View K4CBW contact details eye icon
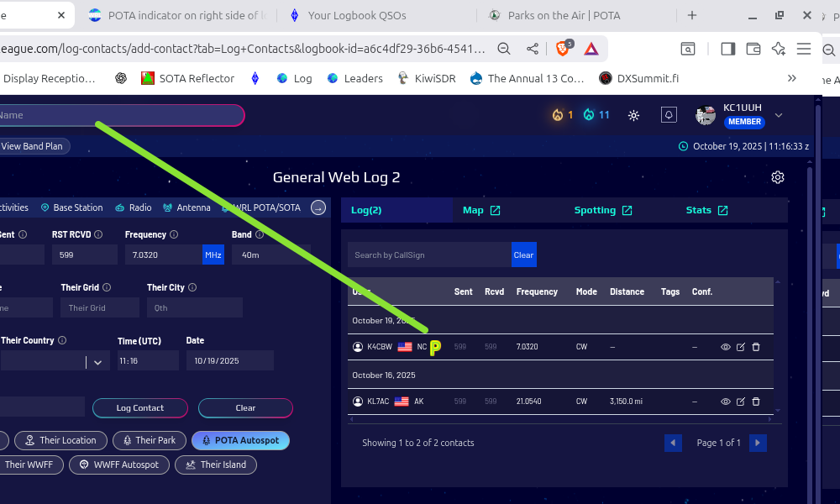This screenshot has height=504, width=840. coord(726,347)
